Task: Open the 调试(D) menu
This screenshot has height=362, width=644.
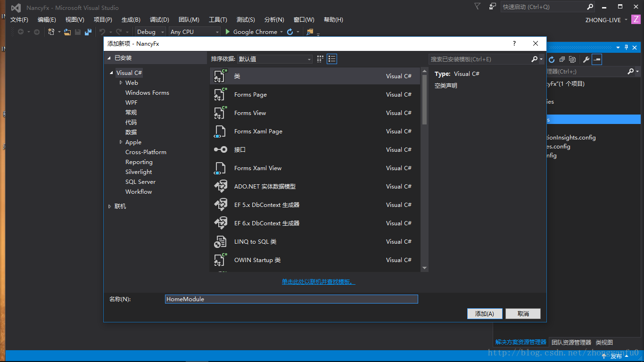Action: [159, 20]
